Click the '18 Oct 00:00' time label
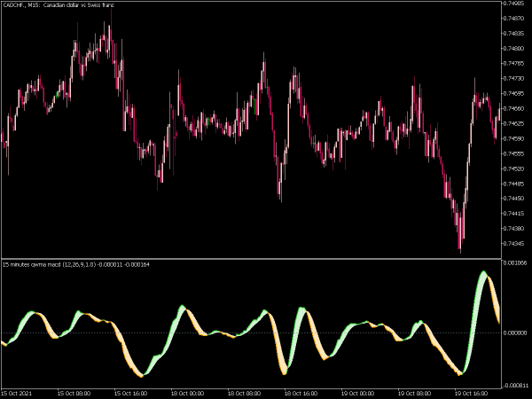The width and height of the screenshot is (532, 399). (187, 393)
